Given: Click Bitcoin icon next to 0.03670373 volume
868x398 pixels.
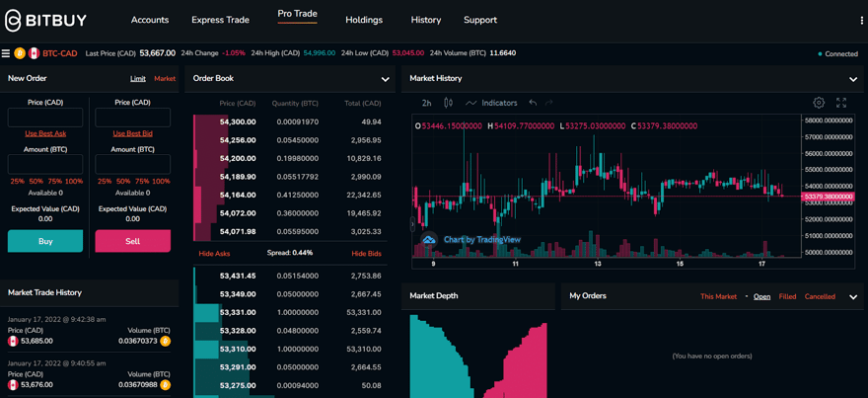Looking at the screenshot, I should pyautogui.click(x=165, y=341).
